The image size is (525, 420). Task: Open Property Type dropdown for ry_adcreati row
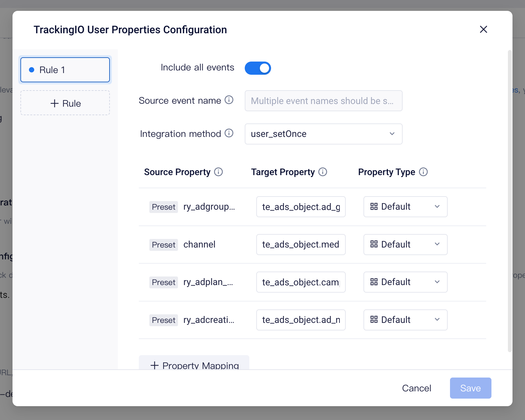click(405, 320)
